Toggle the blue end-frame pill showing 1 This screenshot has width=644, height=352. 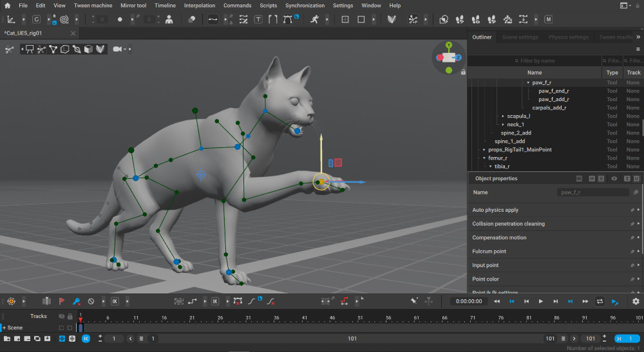tap(627, 338)
